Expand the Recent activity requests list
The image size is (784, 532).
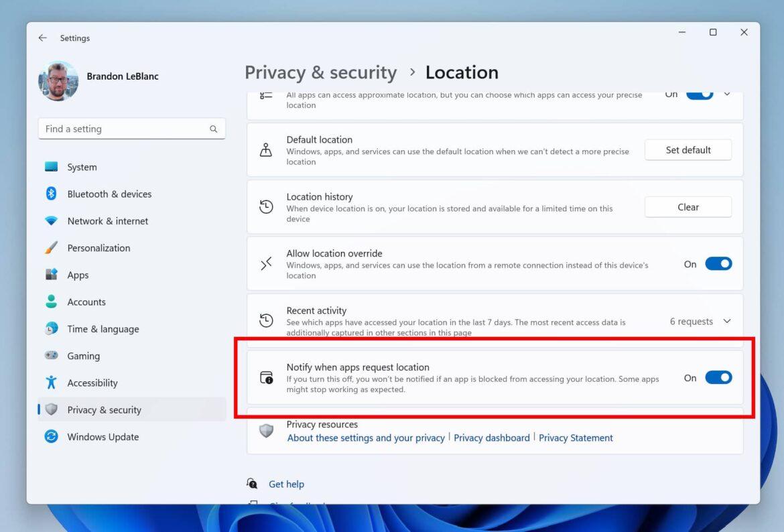coord(727,321)
